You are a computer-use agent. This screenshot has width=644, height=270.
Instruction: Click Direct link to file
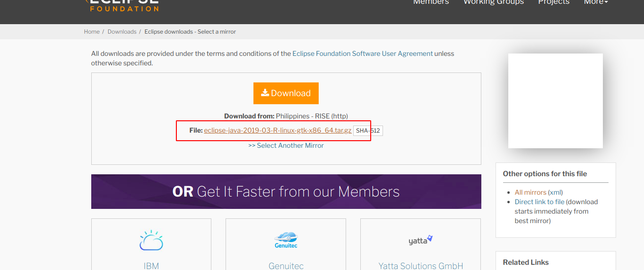click(540, 202)
